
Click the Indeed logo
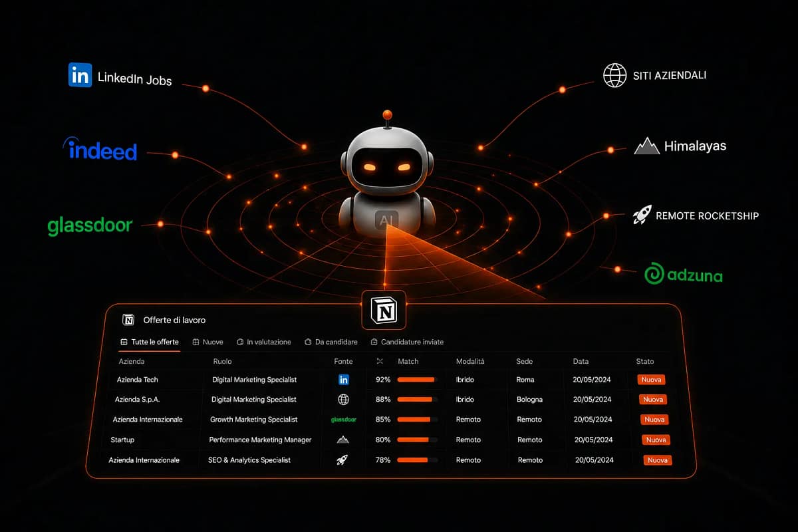click(100, 149)
